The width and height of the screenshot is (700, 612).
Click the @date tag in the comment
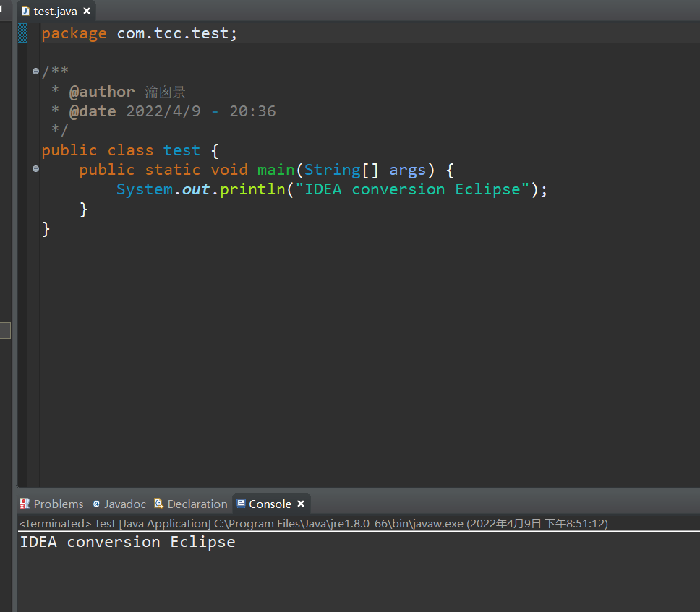93,111
